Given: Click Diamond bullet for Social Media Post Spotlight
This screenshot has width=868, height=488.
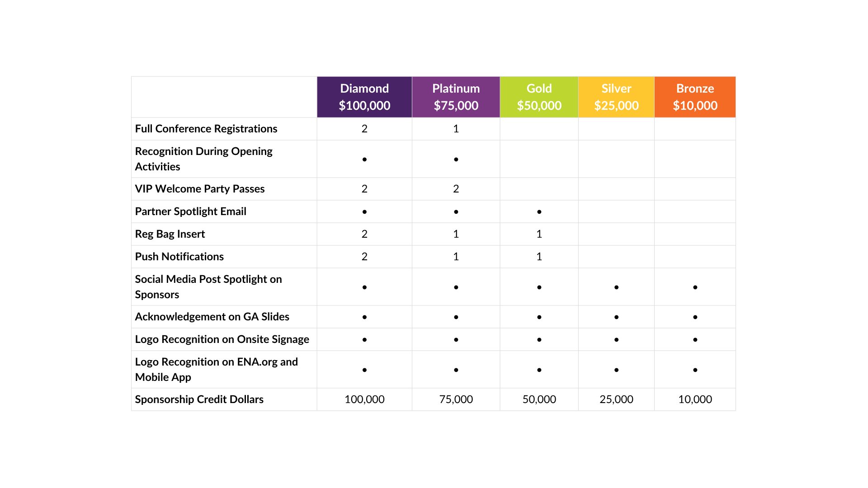Looking at the screenshot, I should [x=364, y=287].
